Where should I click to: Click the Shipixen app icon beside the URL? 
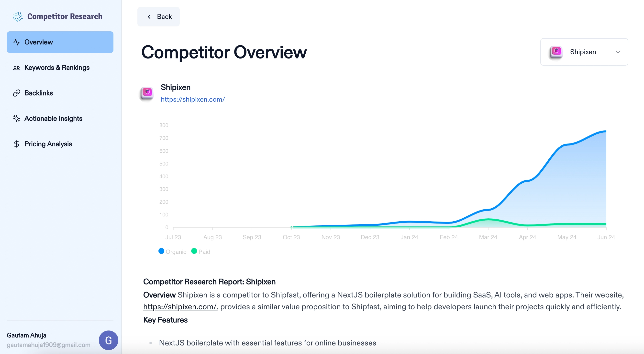click(x=147, y=93)
